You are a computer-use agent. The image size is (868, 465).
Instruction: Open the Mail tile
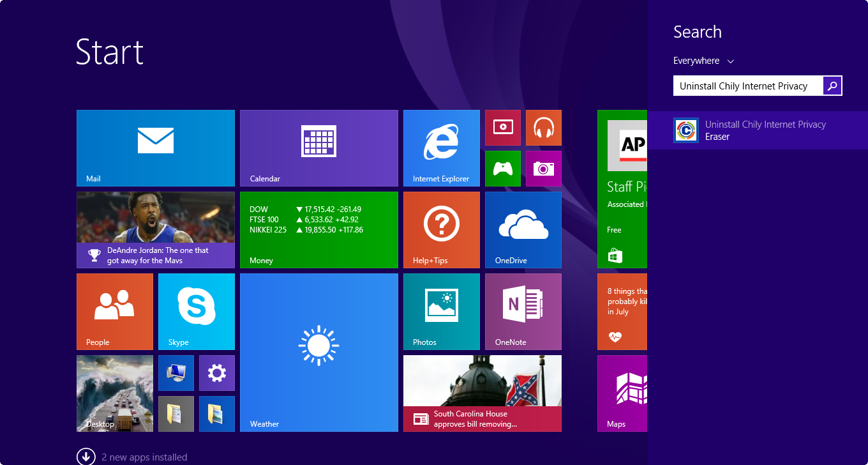pyautogui.click(x=156, y=148)
